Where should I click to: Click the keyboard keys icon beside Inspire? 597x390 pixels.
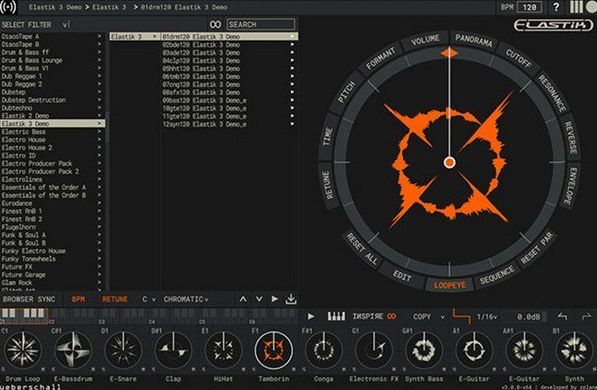pyautogui.click(x=336, y=316)
